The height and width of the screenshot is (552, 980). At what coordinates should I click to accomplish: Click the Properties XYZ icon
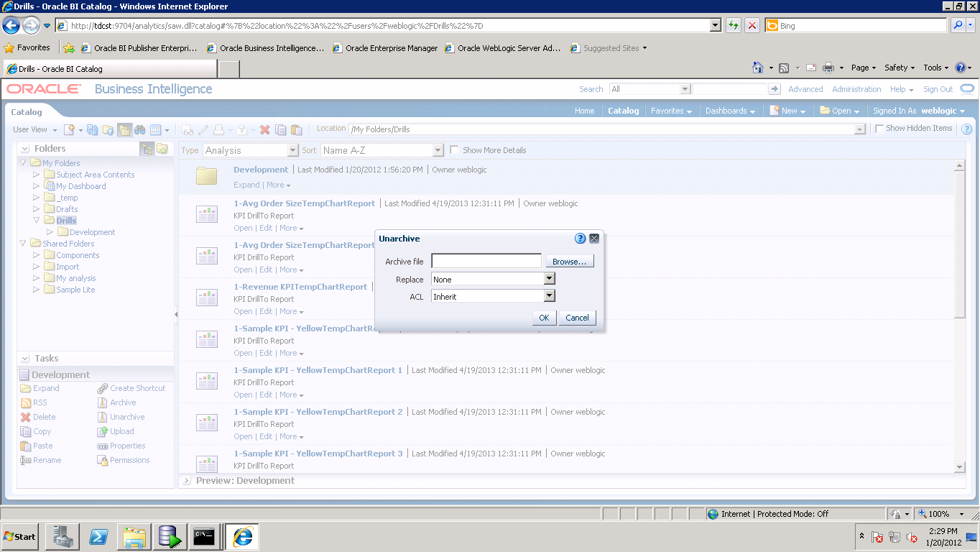(x=103, y=446)
